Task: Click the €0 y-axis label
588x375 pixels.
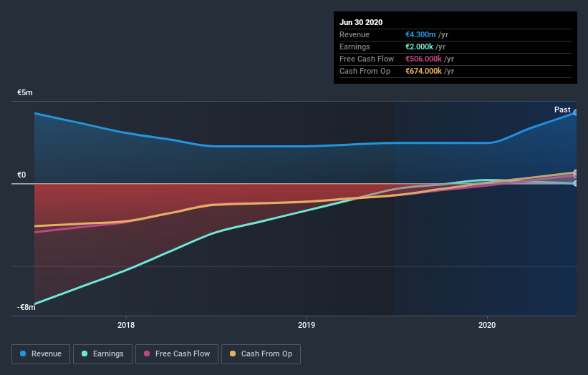Action: 21,175
